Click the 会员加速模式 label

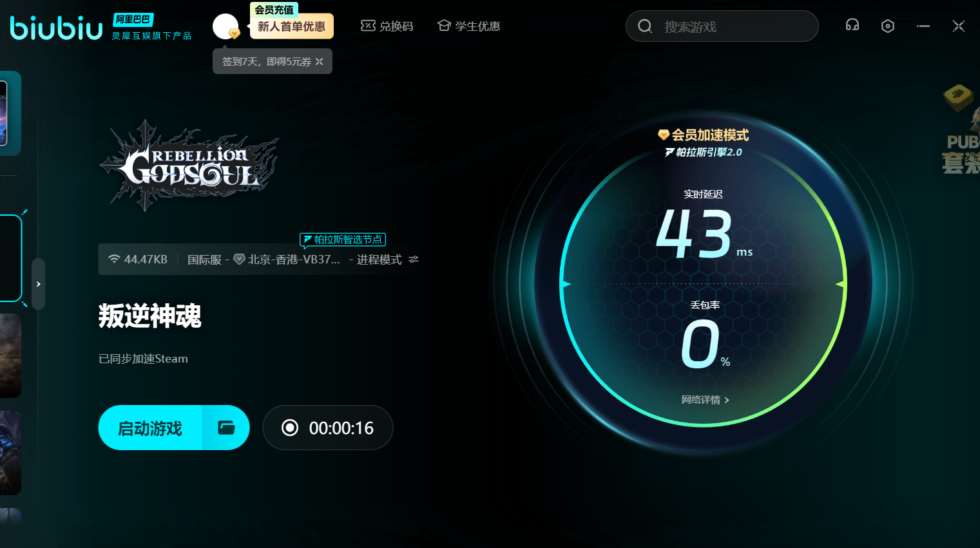click(x=704, y=135)
